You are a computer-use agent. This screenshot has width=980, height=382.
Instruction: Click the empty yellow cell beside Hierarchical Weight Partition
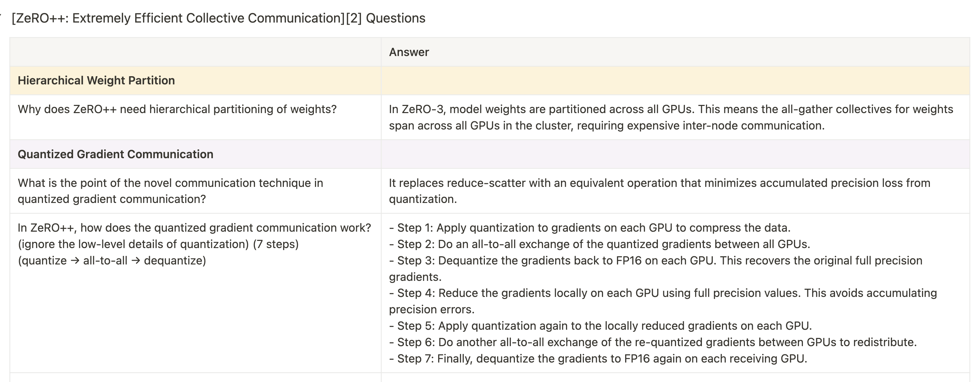tap(675, 80)
